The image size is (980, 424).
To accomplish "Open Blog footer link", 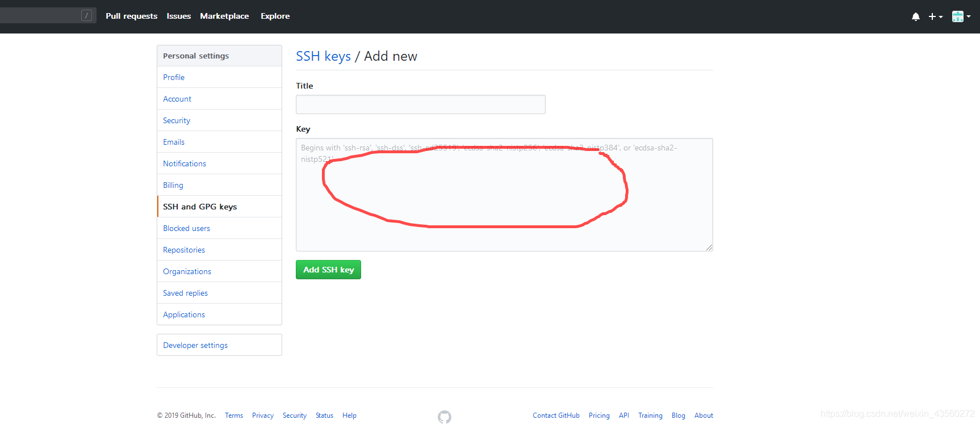I will point(679,415).
